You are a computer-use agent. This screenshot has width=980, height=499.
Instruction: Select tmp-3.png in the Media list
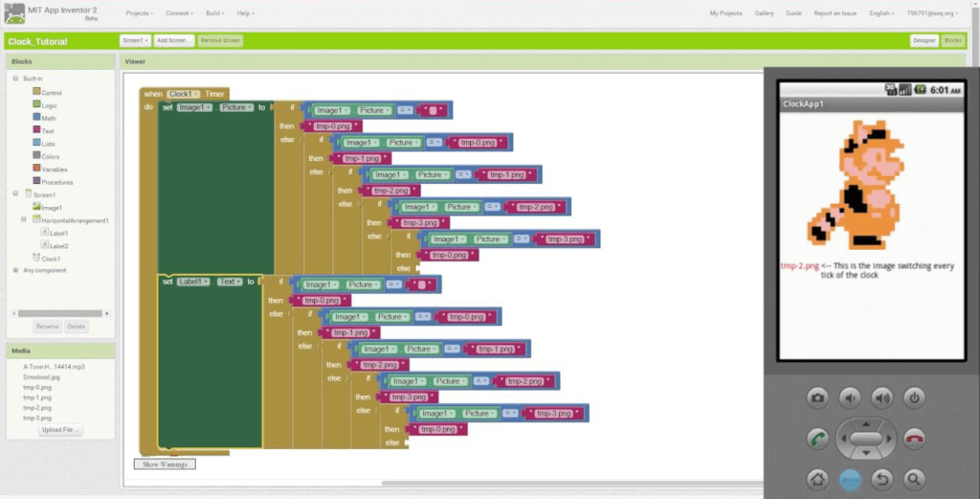[x=37, y=418]
